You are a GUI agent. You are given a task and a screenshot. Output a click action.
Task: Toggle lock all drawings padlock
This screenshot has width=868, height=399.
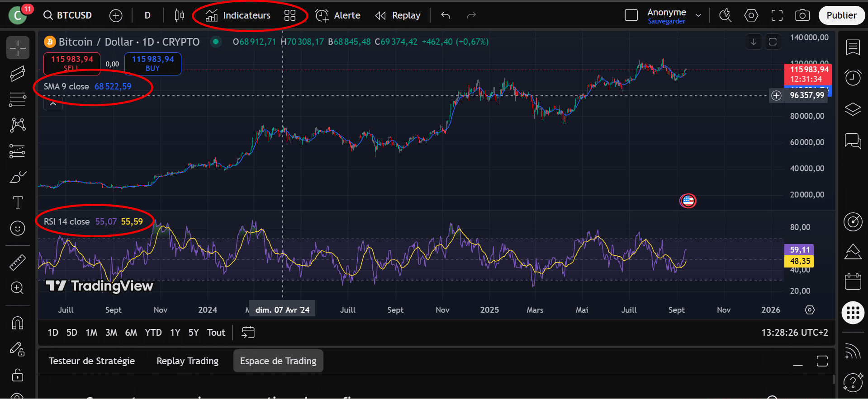(x=18, y=375)
